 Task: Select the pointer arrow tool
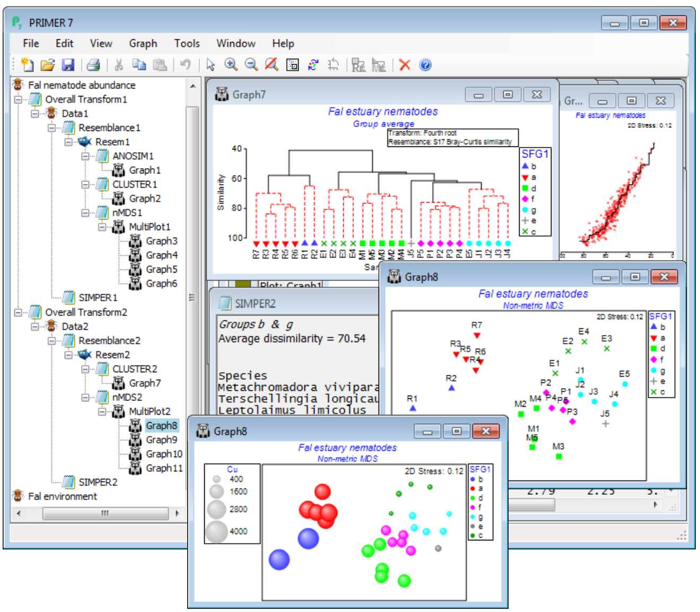coord(211,65)
